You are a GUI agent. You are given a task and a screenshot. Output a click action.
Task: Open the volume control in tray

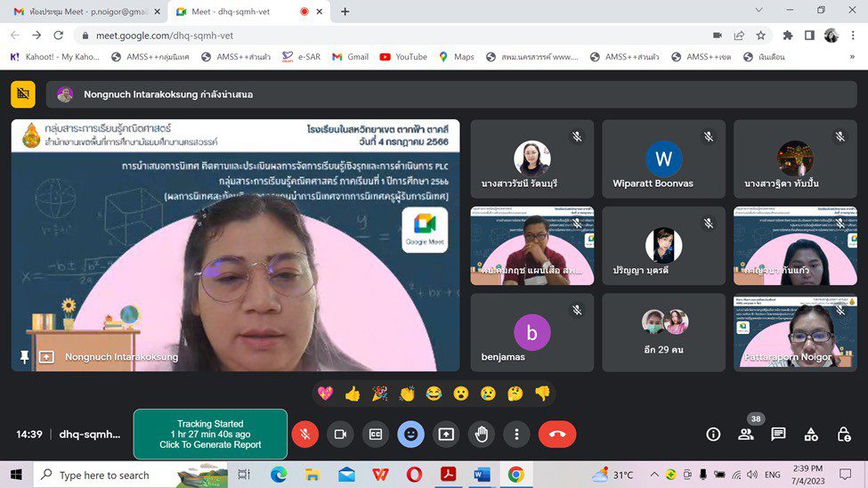pyautogui.click(x=751, y=475)
